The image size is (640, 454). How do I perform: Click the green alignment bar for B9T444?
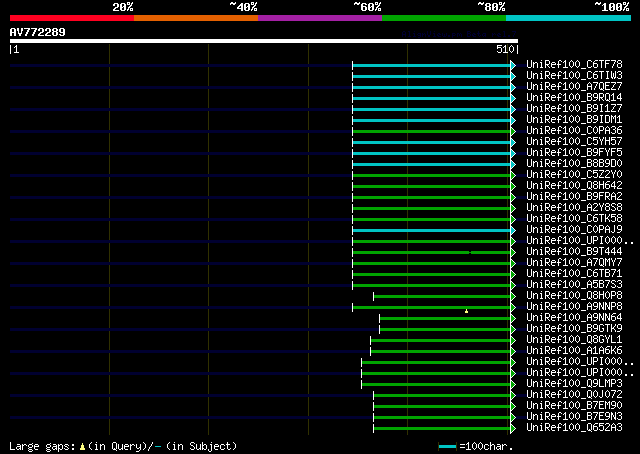[x=431, y=253]
